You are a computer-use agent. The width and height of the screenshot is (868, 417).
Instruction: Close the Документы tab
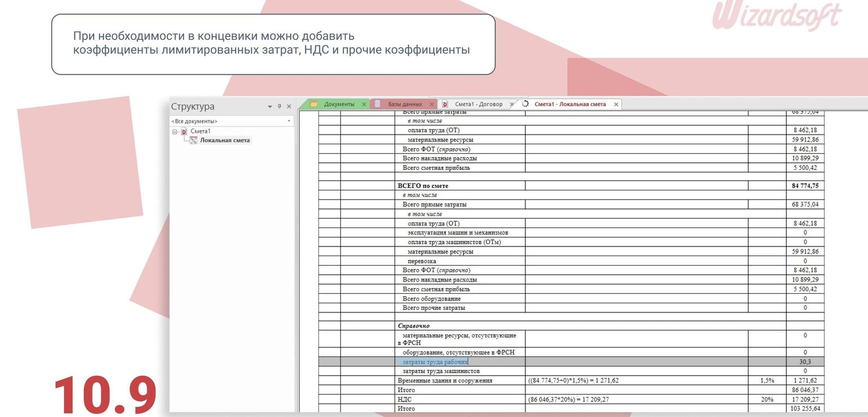tap(364, 104)
